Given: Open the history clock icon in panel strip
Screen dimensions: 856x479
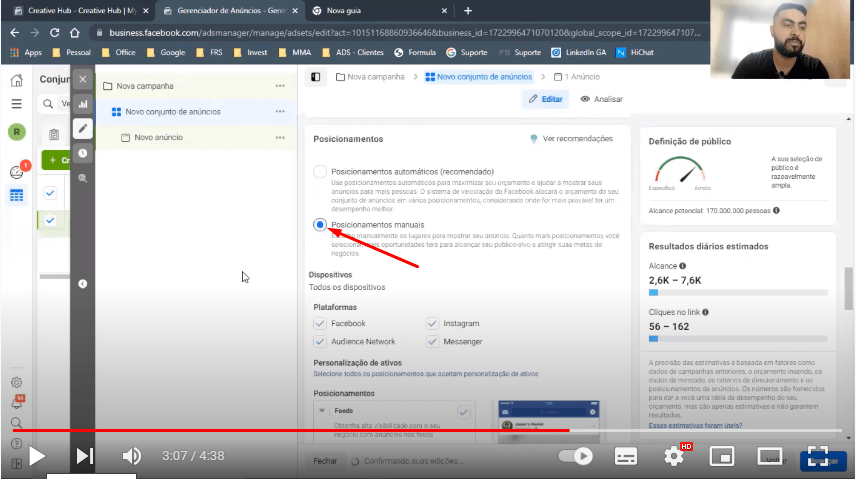Looking at the screenshot, I should (82, 153).
